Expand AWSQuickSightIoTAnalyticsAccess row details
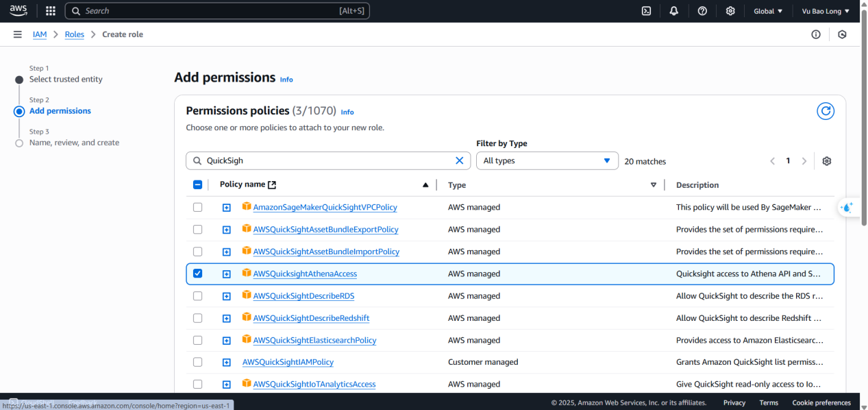The width and height of the screenshot is (868, 410). 227,385
